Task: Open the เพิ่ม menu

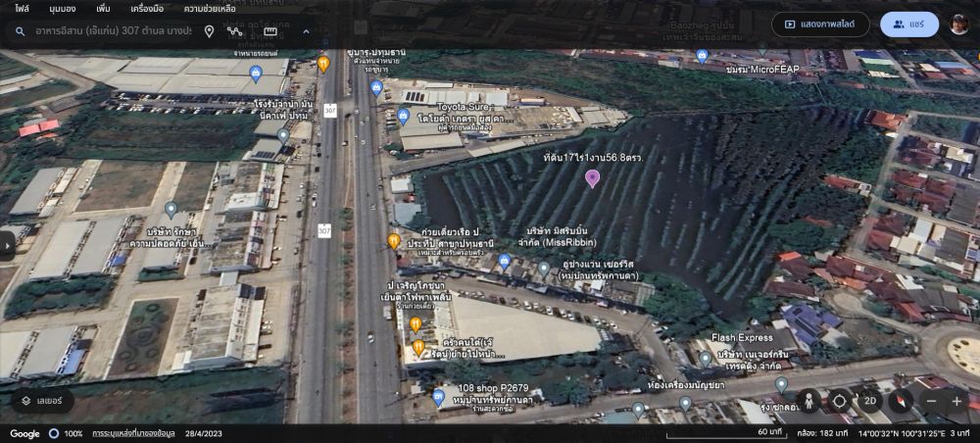Action: click(104, 9)
